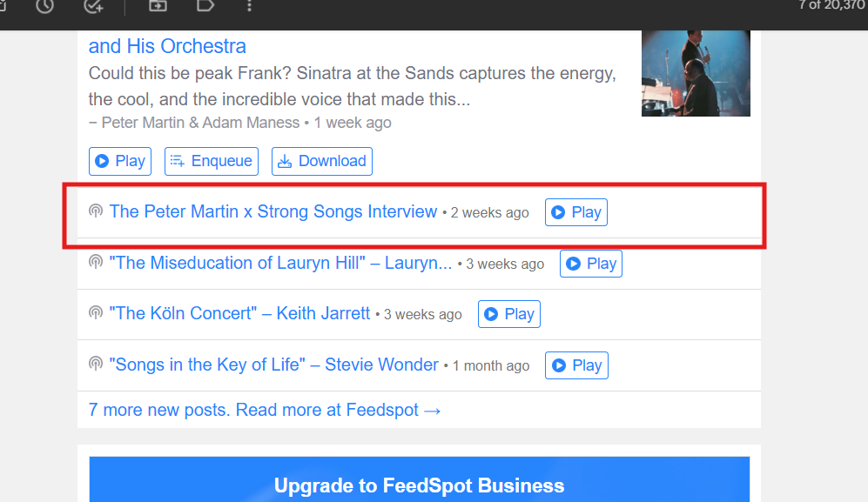Enqueue the Sinatra episode

(x=212, y=161)
